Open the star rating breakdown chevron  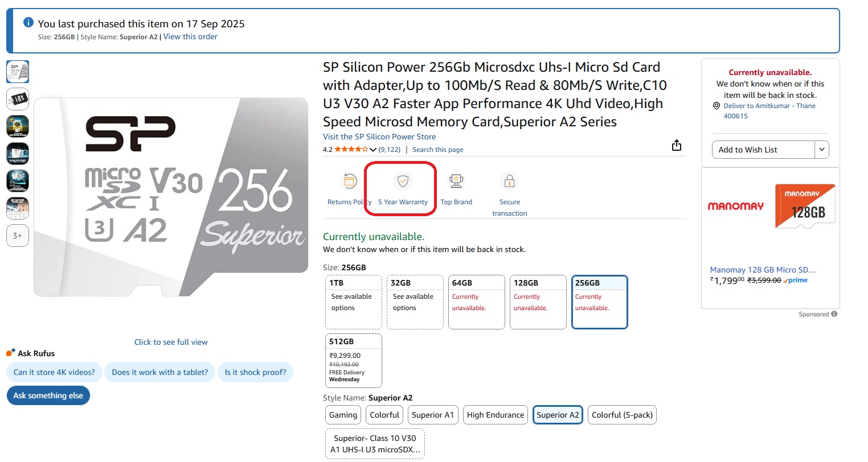(373, 150)
